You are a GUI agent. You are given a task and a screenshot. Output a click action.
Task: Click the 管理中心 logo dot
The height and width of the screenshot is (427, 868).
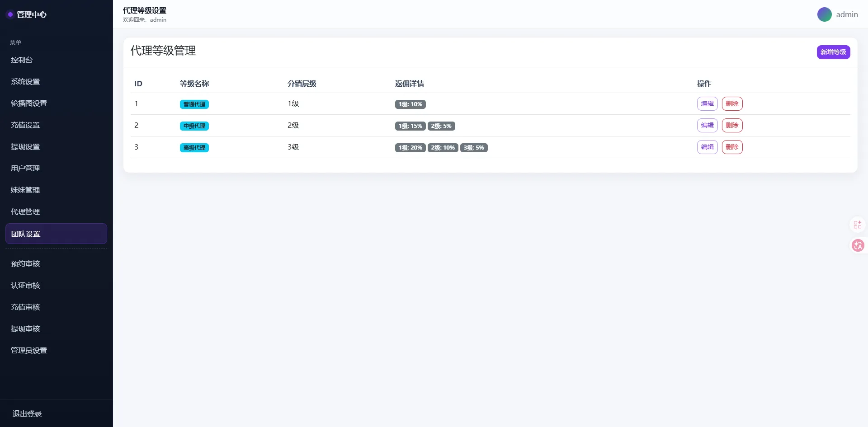[10, 14]
